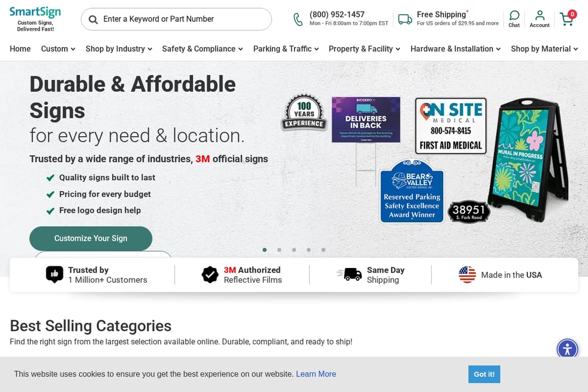The width and height of the screenshot is (588, 392).
Task: Expand the Parking & Traffic menu
Action: 286,49
